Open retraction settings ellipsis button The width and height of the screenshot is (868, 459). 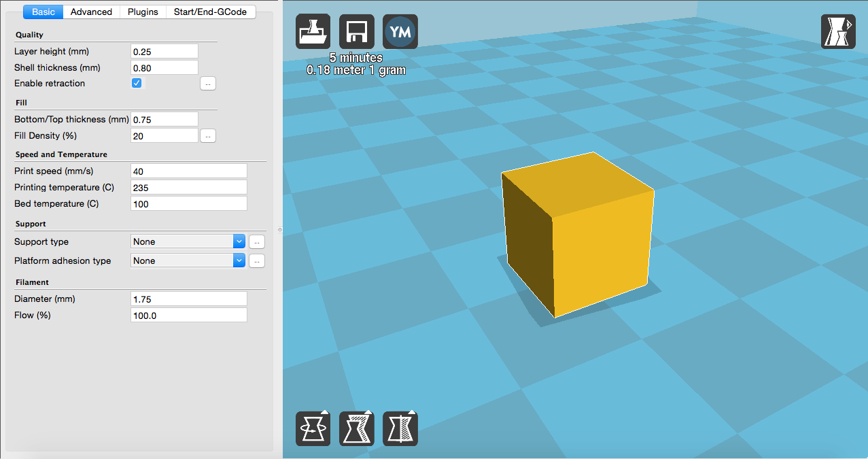click(x=208, y=83)
